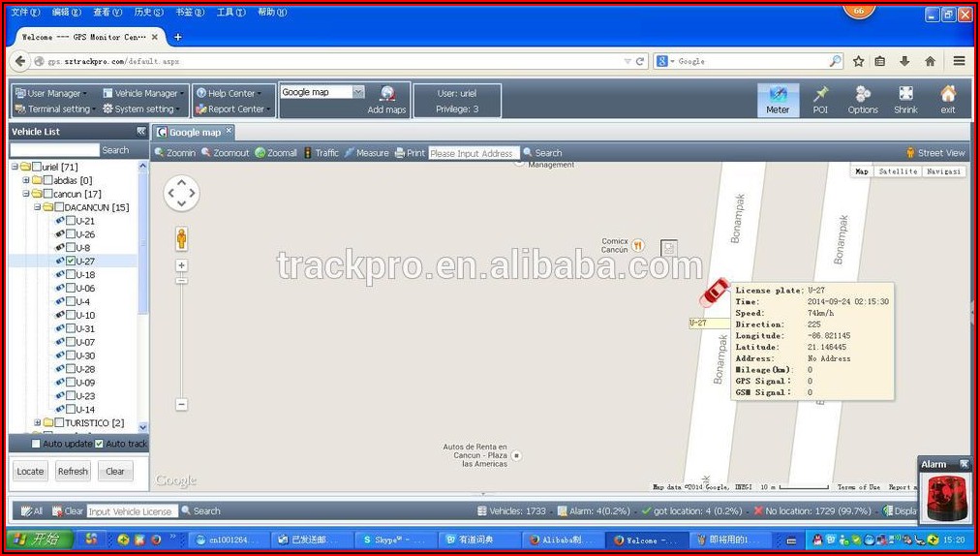Screen dimensions: 980x556
Task: Click the browser back arrow
Action: click(20, 61)
